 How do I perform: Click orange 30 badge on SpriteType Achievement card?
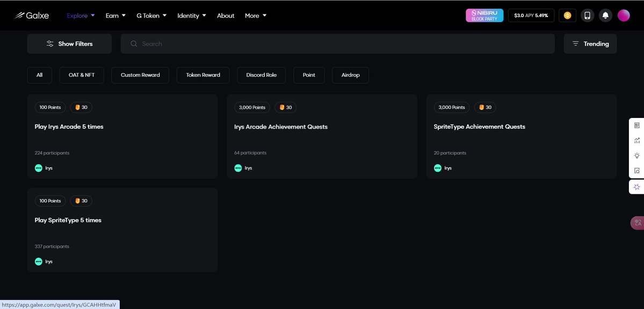pyautogui.click(x=485, y=107)
